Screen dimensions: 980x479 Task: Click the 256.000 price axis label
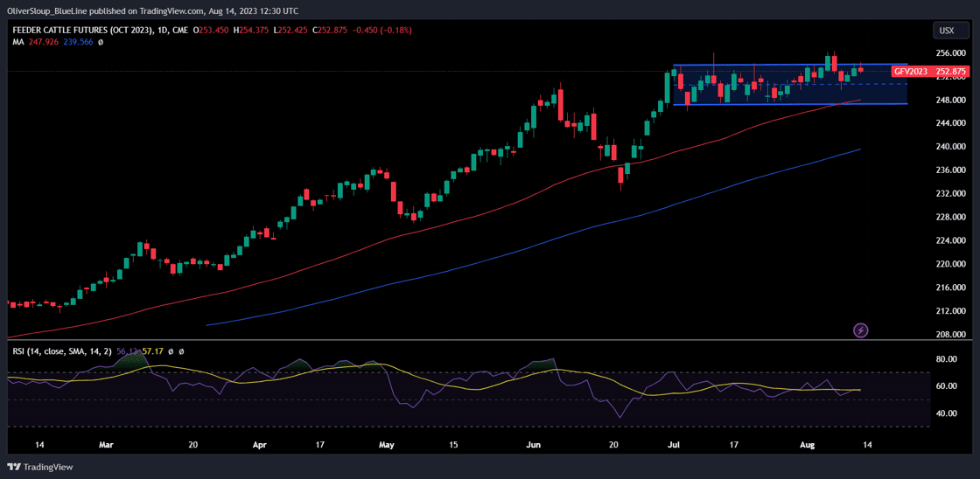(949, 53)
